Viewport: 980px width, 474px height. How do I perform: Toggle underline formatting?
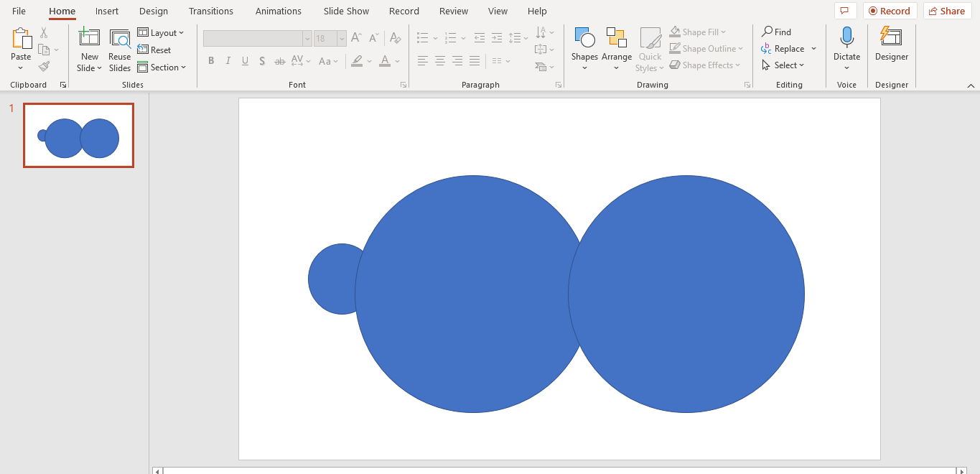pyautogui.click(x=245, y=60)
